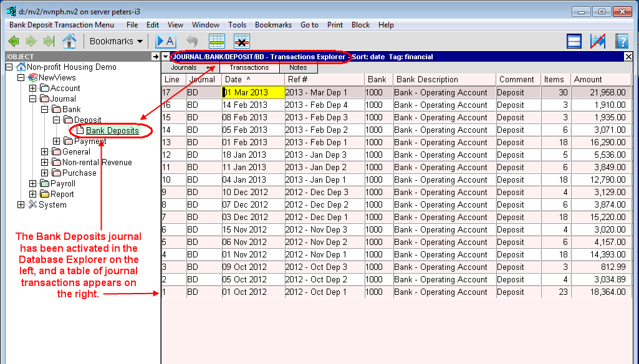Open the dropdown arrow beside JOURNAL/BANK/DEPOSIT title

click(x=165, y=57)
